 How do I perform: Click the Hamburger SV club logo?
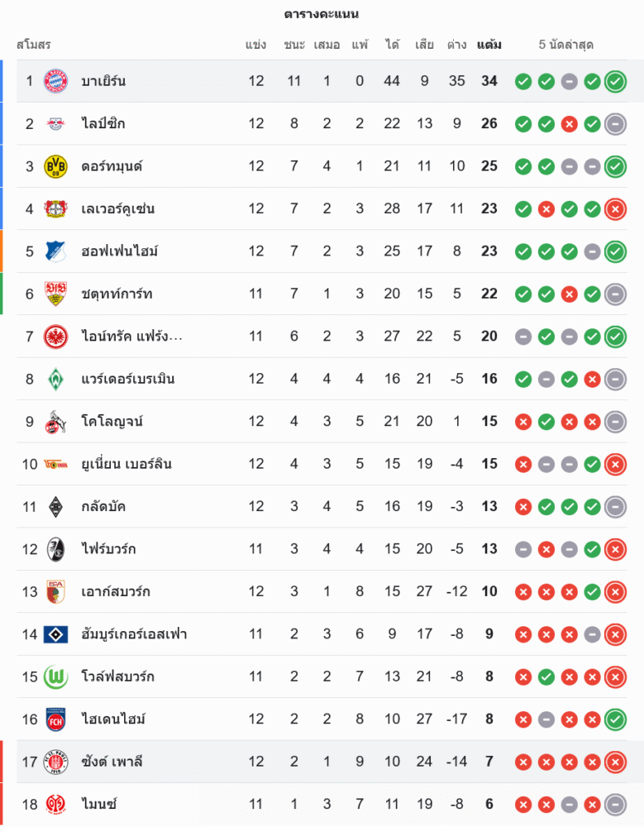point(55,634)
